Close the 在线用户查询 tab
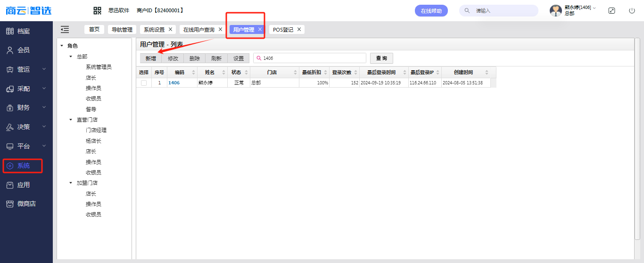Image resolution: width=644 pixels, height=263 pixels. click(220, 29)
